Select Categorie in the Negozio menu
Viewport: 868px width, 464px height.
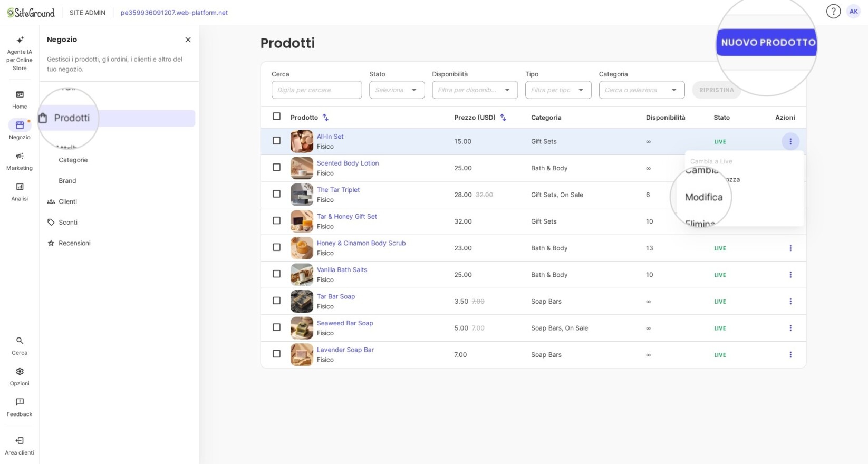pos(73,160)
